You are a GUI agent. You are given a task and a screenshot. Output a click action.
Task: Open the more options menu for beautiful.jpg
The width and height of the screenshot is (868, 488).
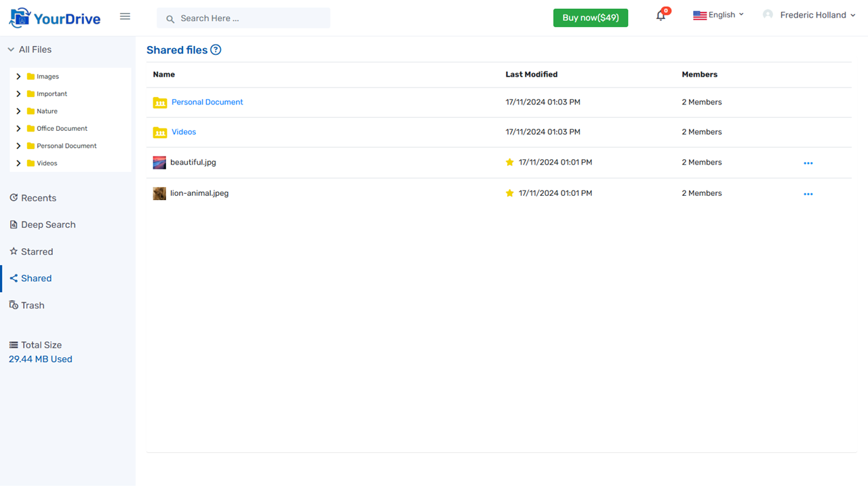tap(808, 163)
